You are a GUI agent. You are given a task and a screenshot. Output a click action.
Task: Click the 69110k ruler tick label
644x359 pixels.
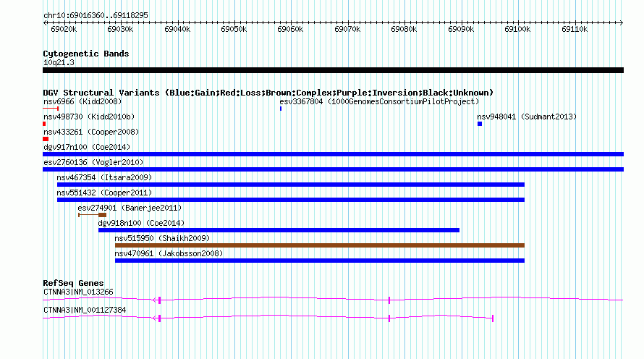point(575,29)
